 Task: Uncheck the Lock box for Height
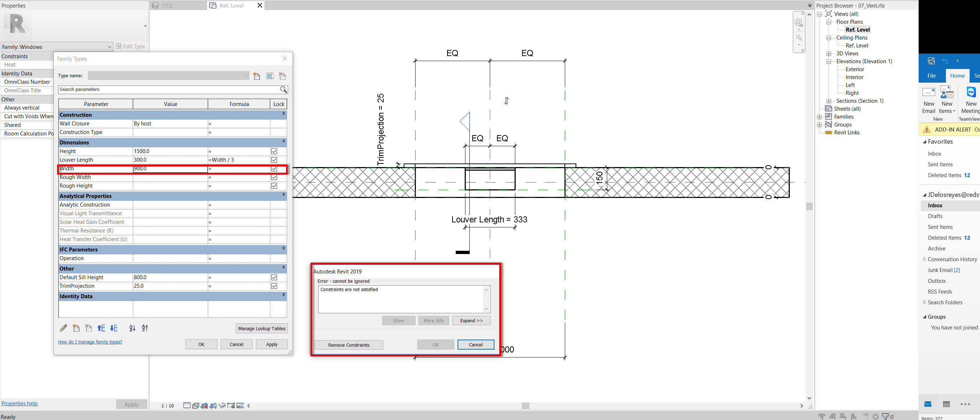click(x=274, y=151)
